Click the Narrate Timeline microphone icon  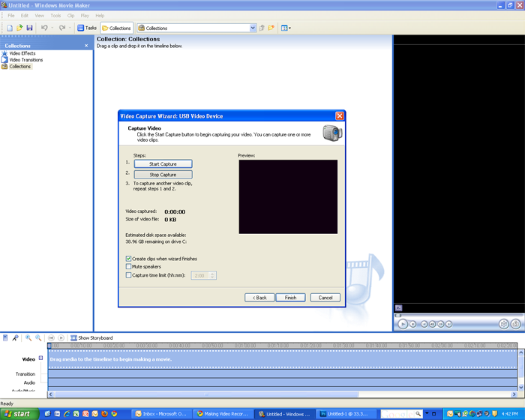click(x=15, y=338)
